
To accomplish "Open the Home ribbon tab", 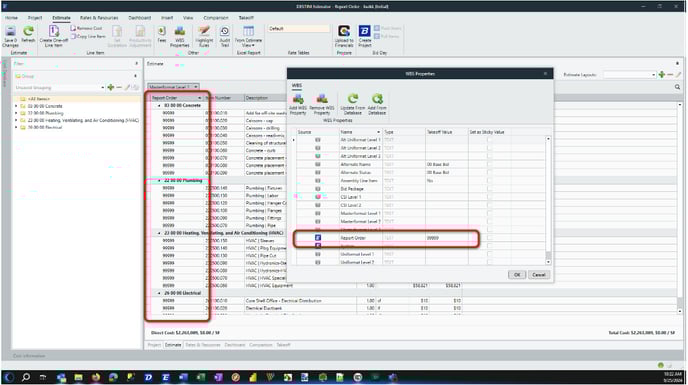I will [x=11, y=18].
